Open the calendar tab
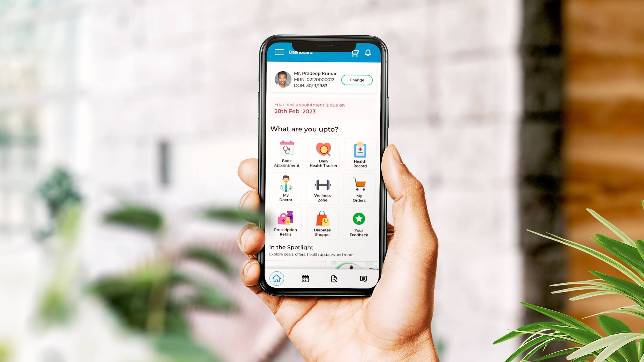Screen dimensions: 644x362 pyautogui.click(x=305, y=278)
